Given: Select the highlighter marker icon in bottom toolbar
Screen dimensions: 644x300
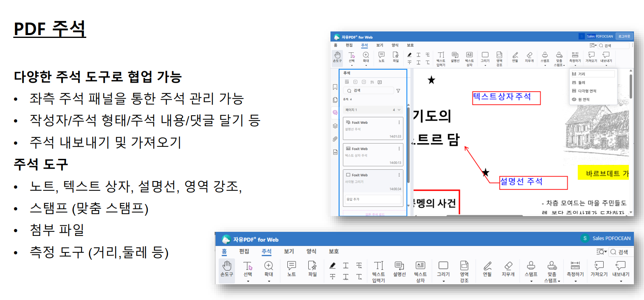Looking at the screenshot, I should point(332,265).
